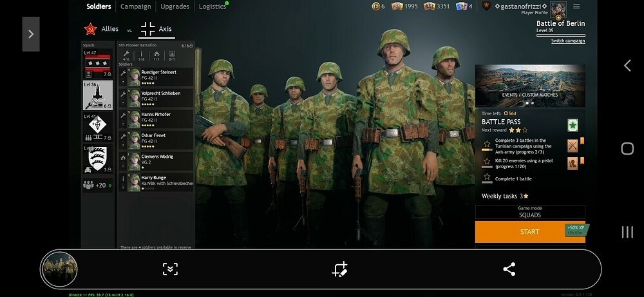Click the gold coin currency icon
This screenshot has height=297, width=644.
point(376,6)
